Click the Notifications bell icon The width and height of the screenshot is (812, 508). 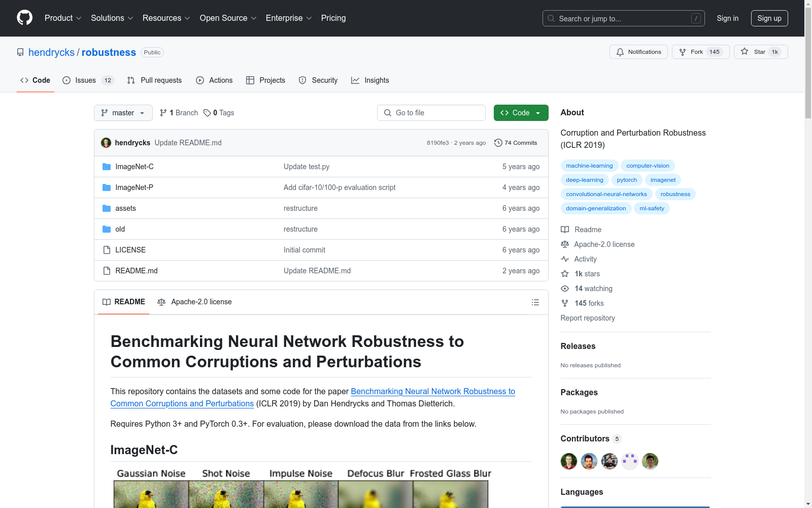[620, 52]
